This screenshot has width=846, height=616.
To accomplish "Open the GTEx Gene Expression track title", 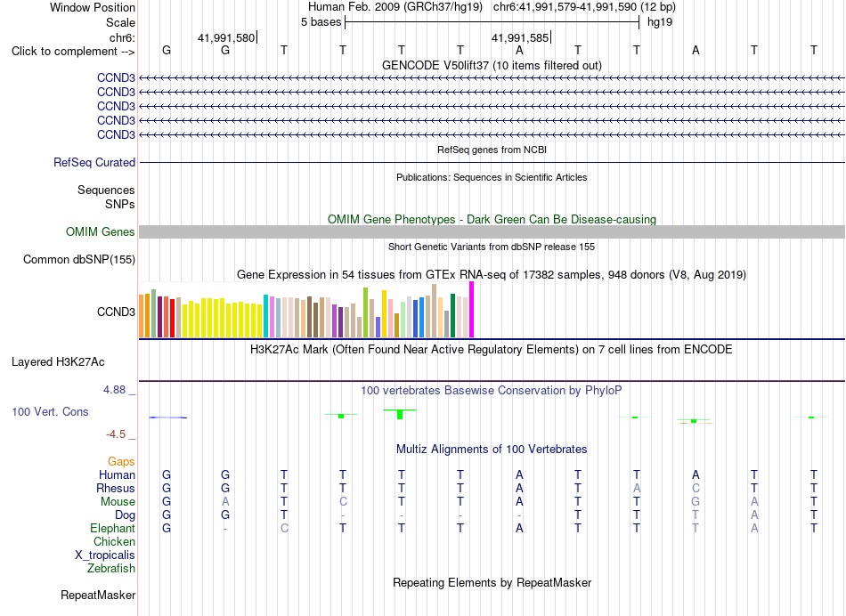I will 492,274.
